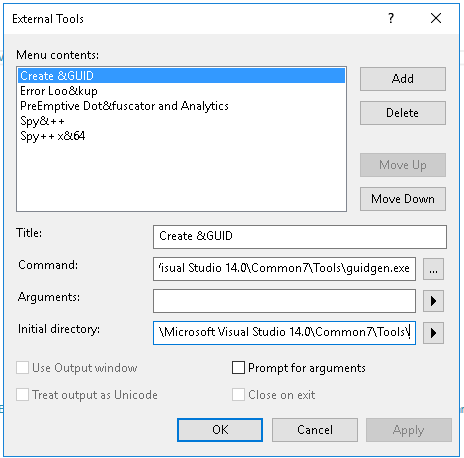
Task: Expand the Initial directory arrow menu
Action: [433, 333]
